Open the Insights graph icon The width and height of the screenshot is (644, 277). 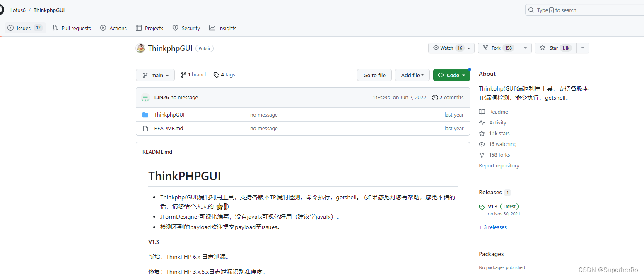click(x=212, y=28)
